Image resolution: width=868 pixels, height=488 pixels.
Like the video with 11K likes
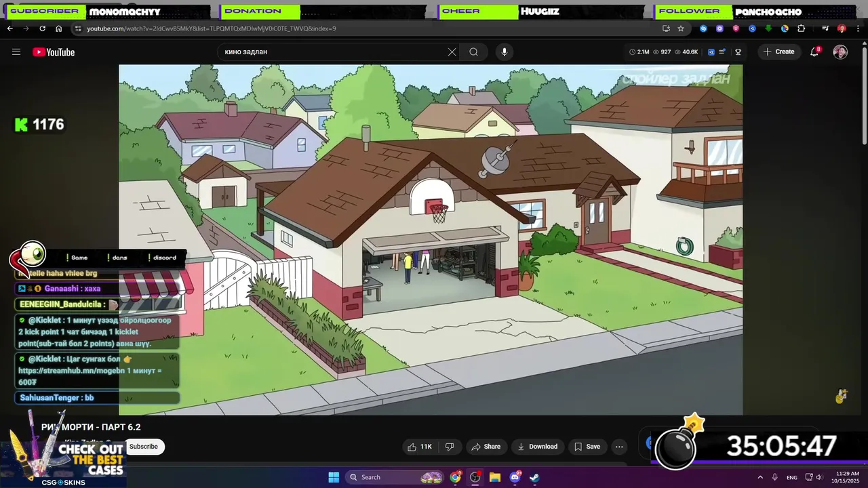pyautogui.click(x=420, y=447)
